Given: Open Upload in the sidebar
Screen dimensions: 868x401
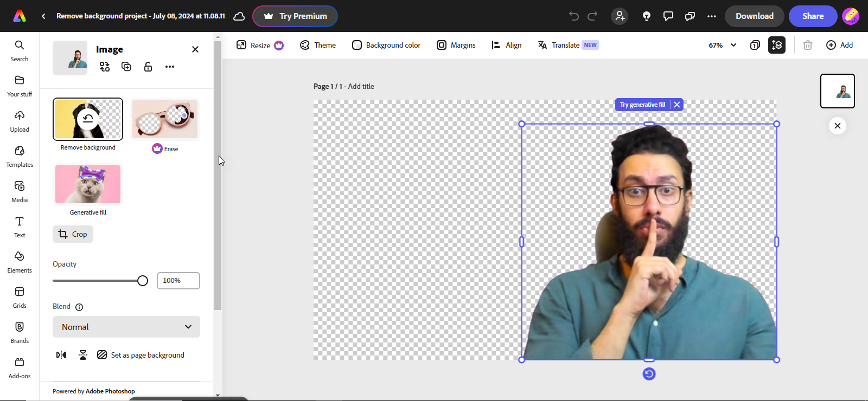Looking at the screenshot, I should point(20,121).
